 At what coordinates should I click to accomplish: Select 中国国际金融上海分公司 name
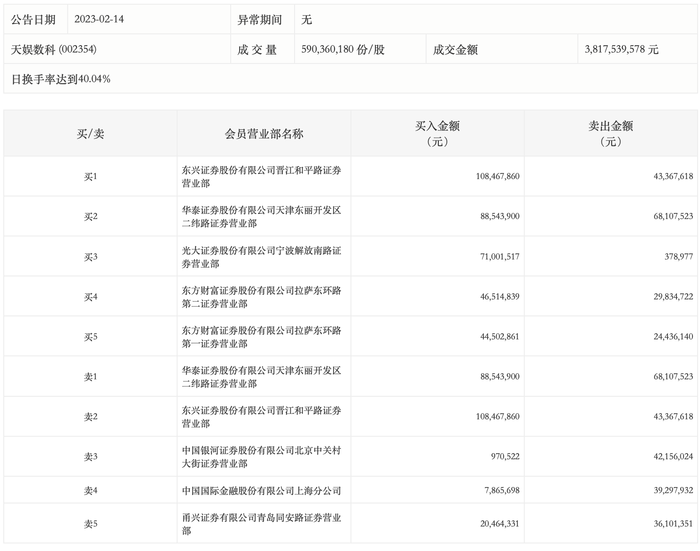(x=261, y=491)
